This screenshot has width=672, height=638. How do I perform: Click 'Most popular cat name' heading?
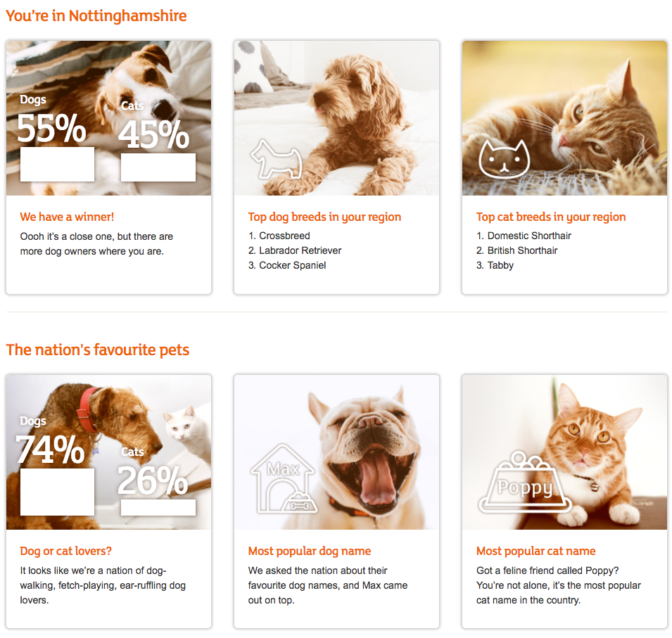pyautogui.click(x=535, y=551)
